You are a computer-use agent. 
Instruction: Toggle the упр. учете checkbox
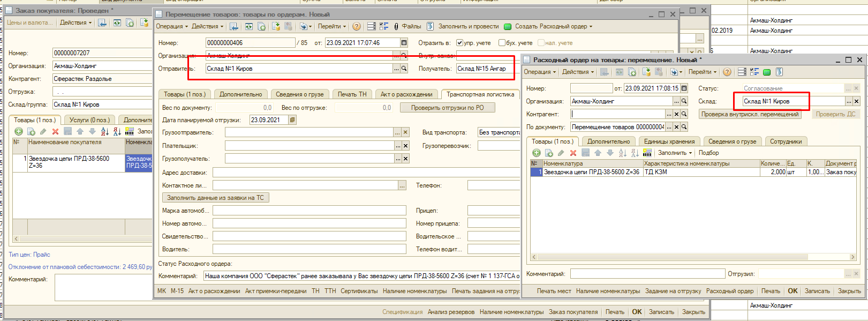(x=459, y=43)
